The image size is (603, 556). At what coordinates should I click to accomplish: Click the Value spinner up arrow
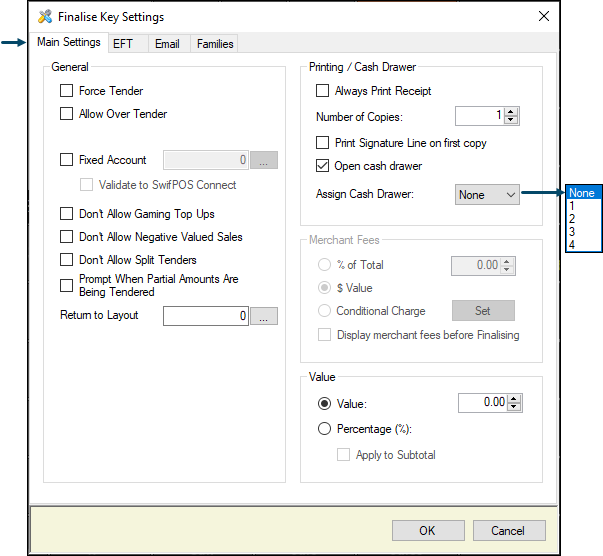(x=514, y=400)
